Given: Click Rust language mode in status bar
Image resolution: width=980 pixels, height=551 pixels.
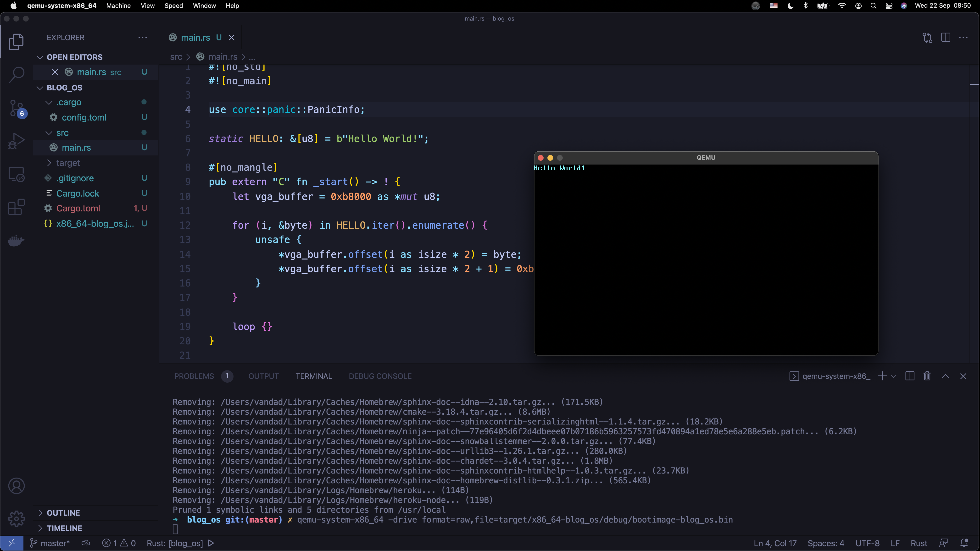Looking at the screenshot, I should [x=919, y=543].
